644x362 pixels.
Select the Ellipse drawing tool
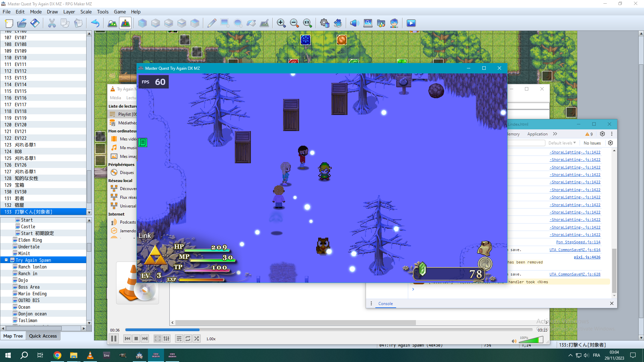tap(238, 23)
